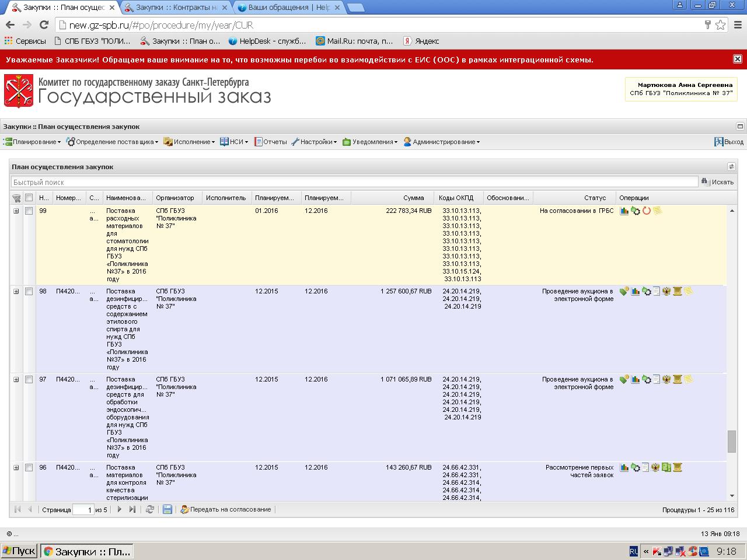Switch to the Контракты browser tab

[176, 8]
